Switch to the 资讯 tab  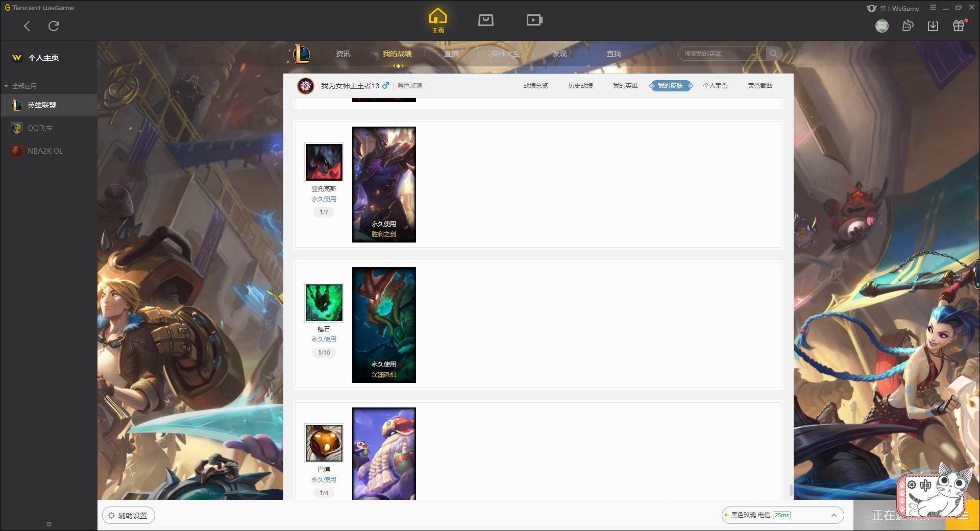343,54
